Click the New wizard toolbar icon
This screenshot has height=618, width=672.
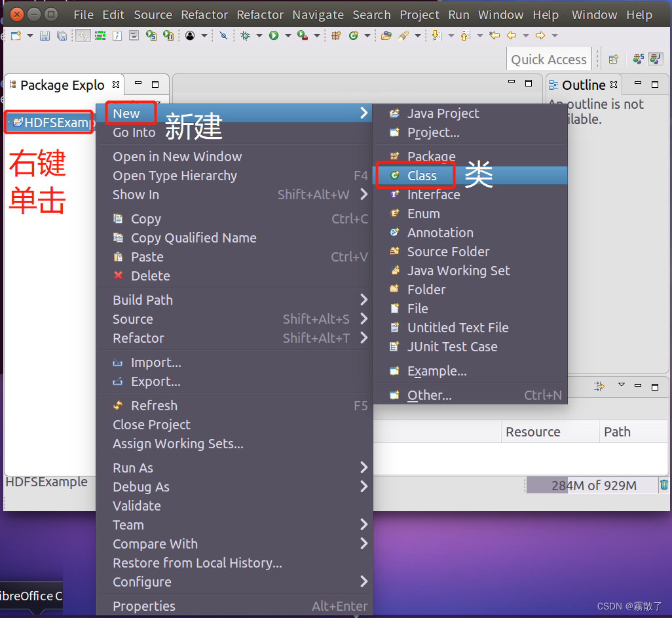tap(16, 35)
